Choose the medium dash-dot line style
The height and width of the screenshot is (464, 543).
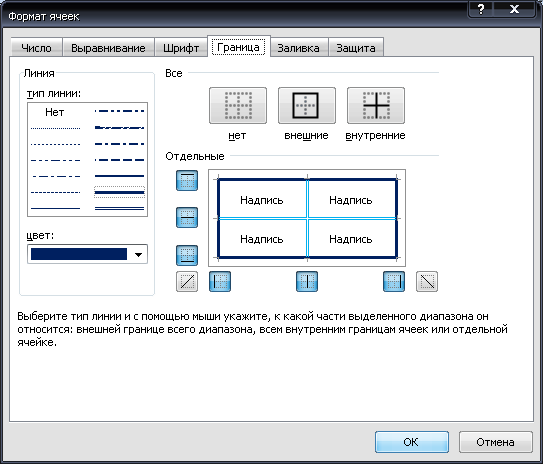(x=119, y=144)
